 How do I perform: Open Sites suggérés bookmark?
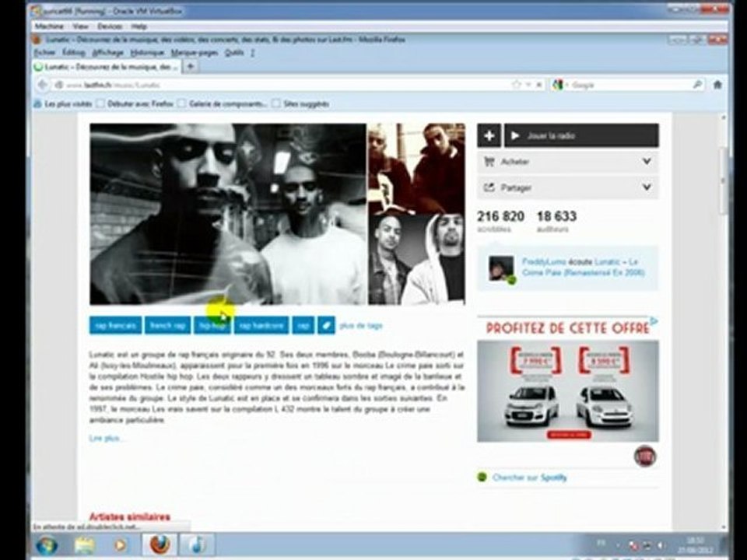(300, 103)
